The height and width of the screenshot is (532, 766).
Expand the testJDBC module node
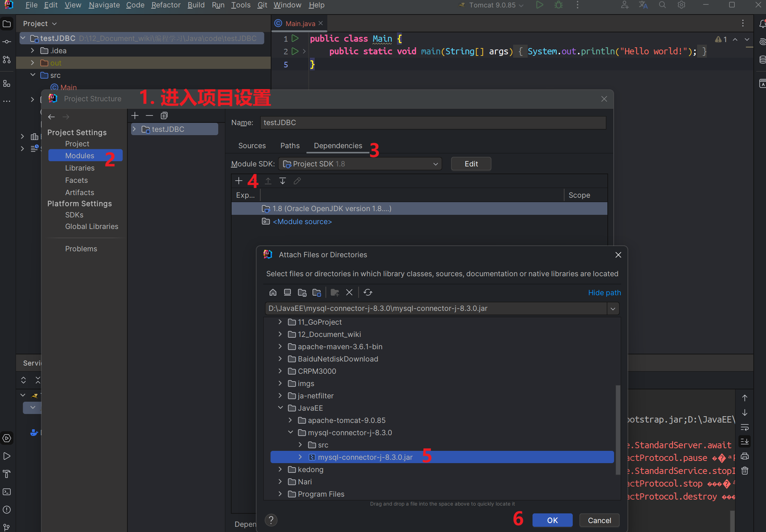click(134, 129)
